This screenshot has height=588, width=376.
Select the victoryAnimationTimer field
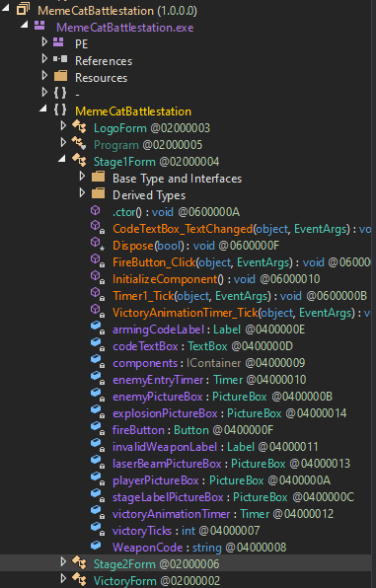click(223, 514)
